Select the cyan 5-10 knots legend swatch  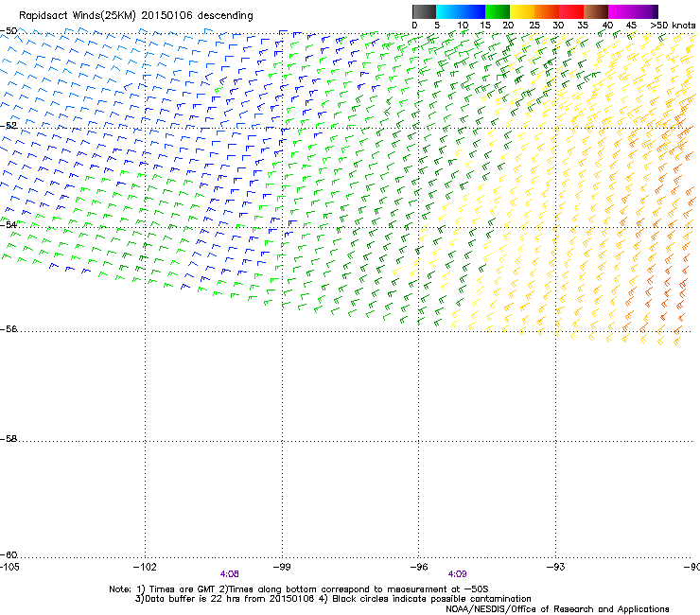pyautogui.click(x=448, y=11)
